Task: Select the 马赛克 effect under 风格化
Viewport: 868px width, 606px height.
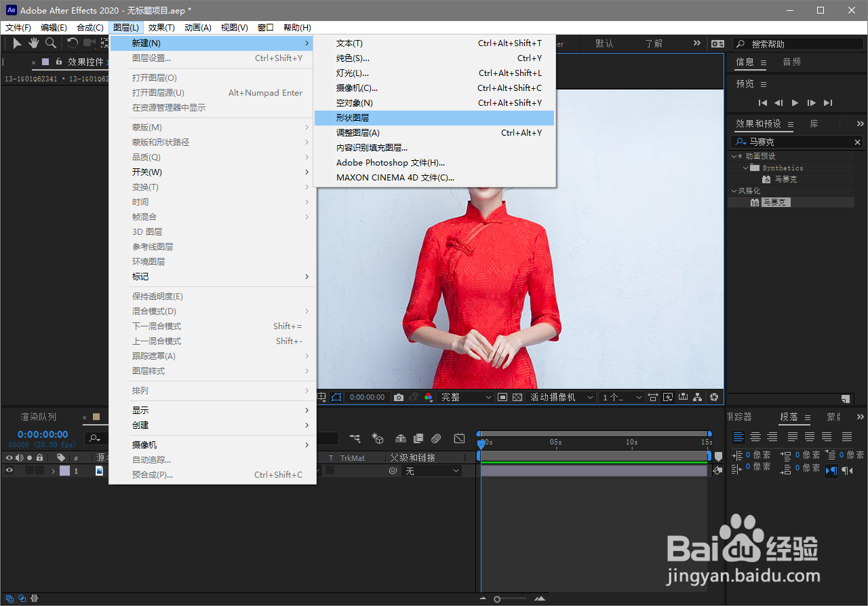Action: click(x=775, y=202)
